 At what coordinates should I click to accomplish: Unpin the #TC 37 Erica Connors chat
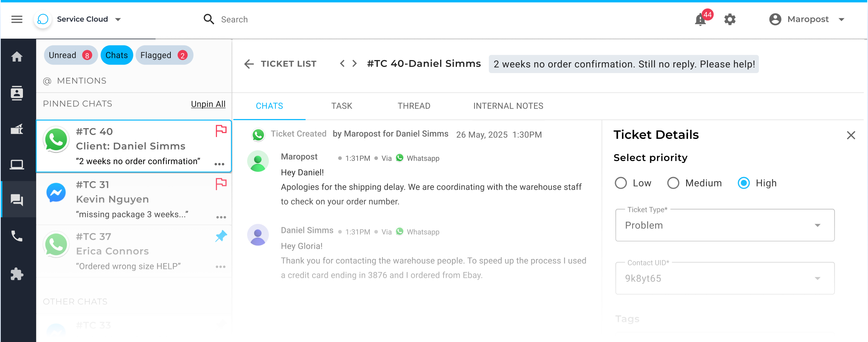point(221,236)
